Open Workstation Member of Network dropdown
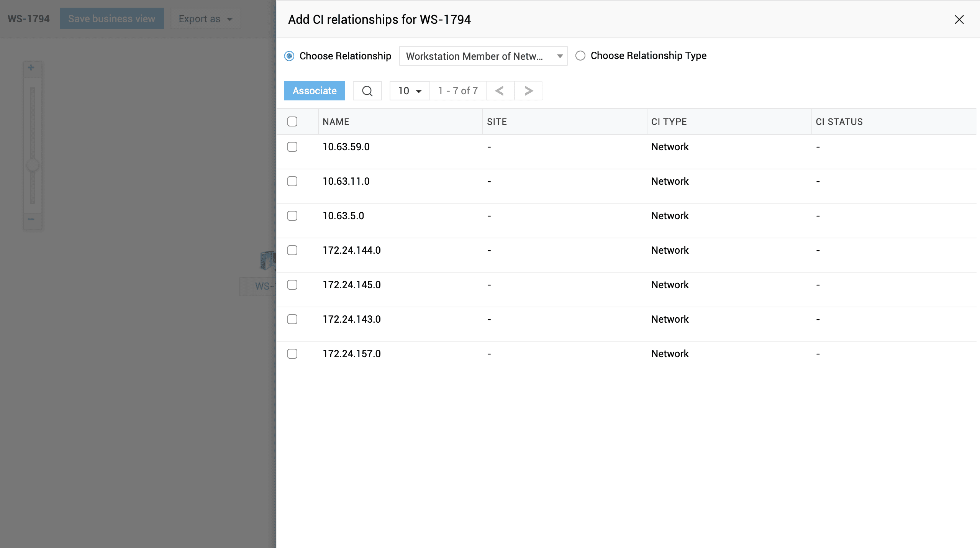 (x=483, y=56)
